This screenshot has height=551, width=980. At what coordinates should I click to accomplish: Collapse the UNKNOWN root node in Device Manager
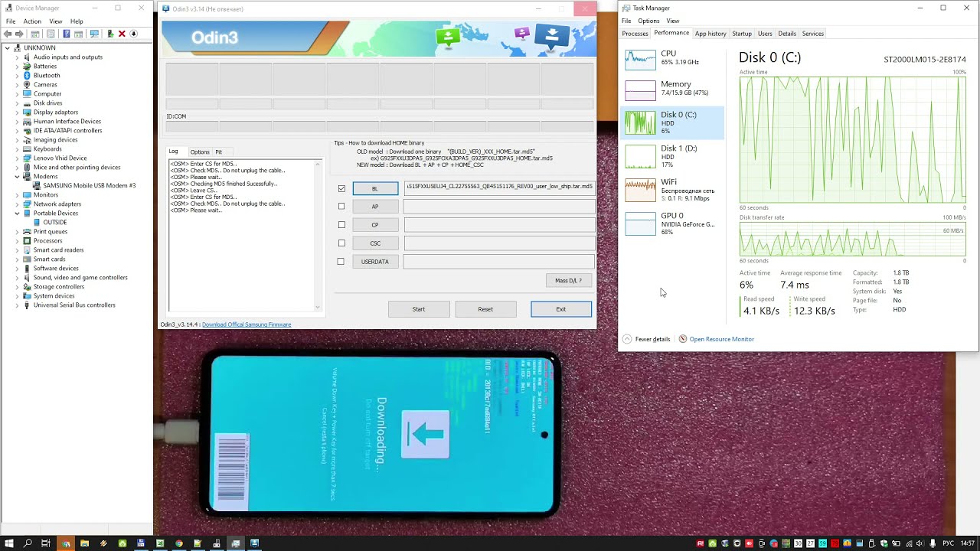(7, 47)
